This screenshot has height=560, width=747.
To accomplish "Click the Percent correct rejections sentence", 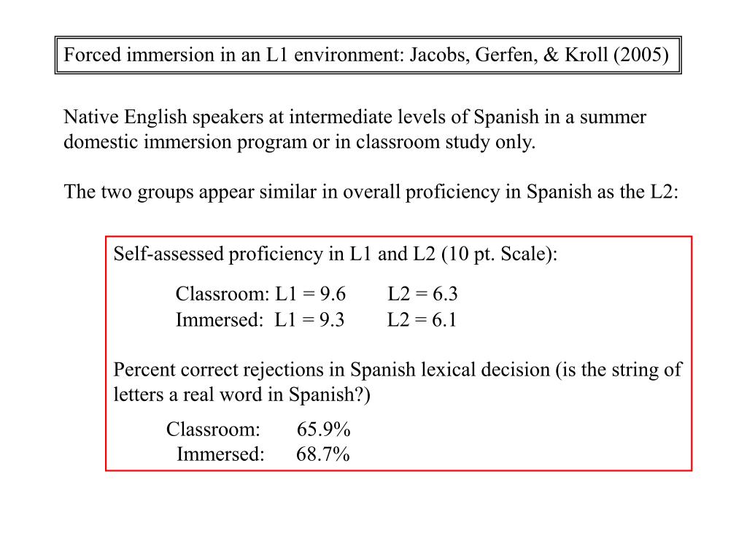I will (398, 382).
